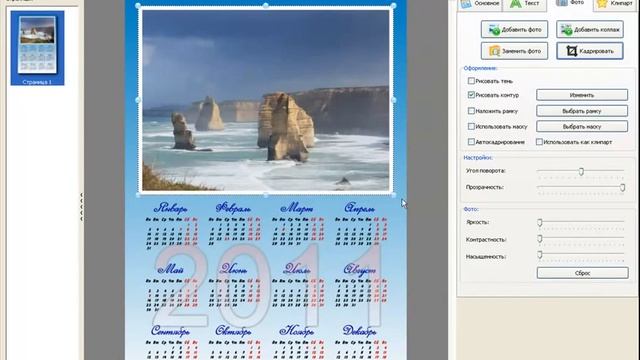Select the Страница 1 page thumbnail
The height and width of the screenshot is (360, 640).
(37, 48)
